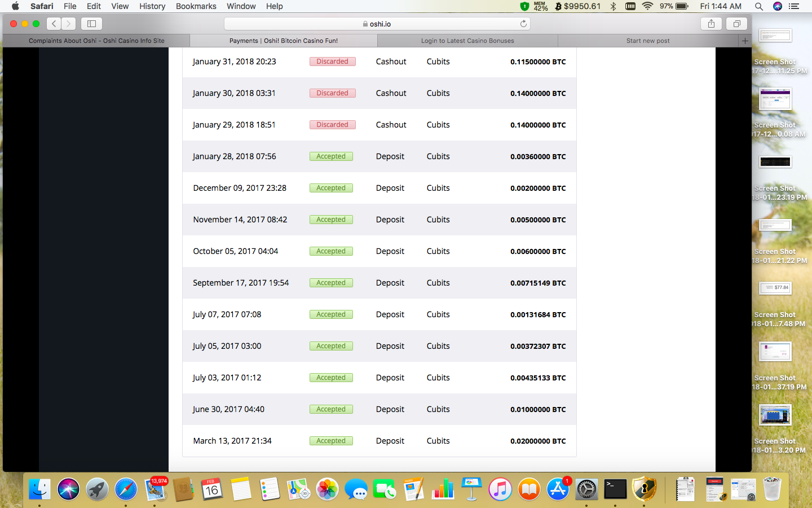The width and height of the screenshot is (812, 508).
Task: Open iTunes in the Dock
Action: click(x=500, y=489)
